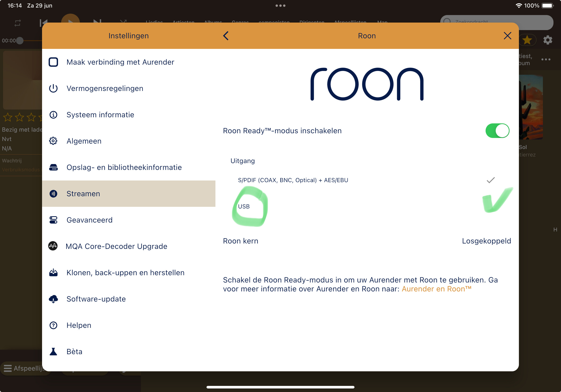
Task: Click the Bèta flask icon
Action: pos(53,352)
